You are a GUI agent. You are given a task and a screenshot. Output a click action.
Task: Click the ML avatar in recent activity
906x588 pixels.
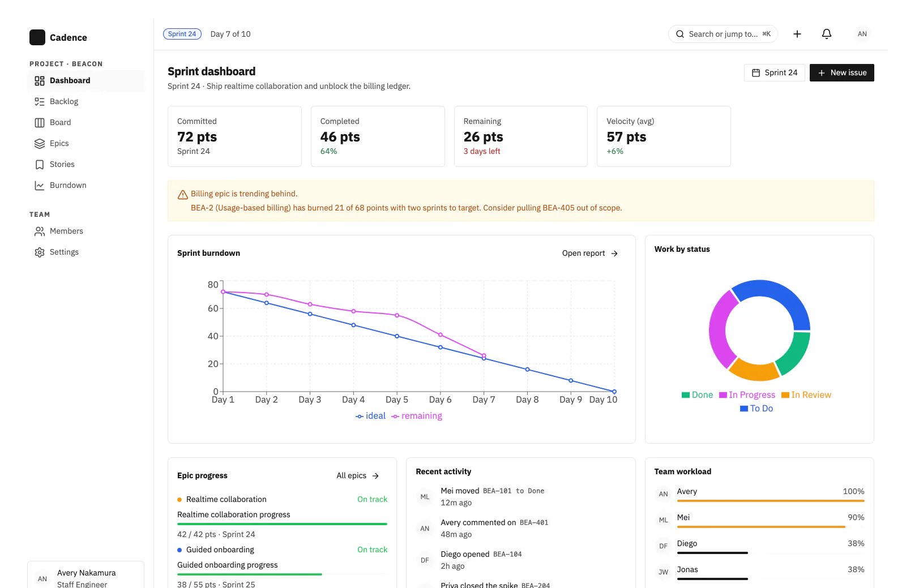425,497
